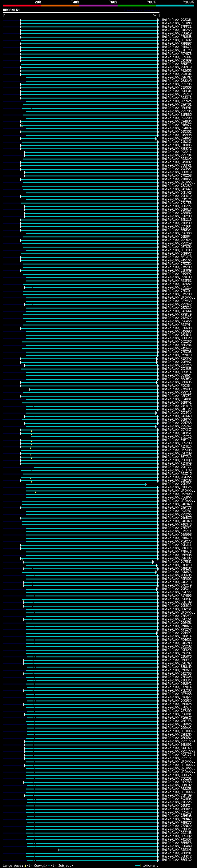Select the UniRef100_B4NG92 label
Image resolution: width=197 pixels, height=868 pixels.
point(176,745)
